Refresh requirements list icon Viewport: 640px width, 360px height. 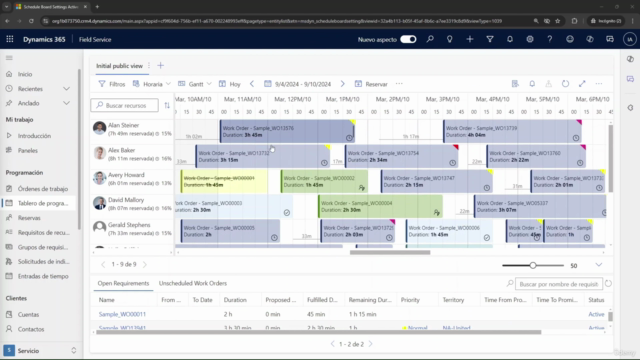coord(608,284)
